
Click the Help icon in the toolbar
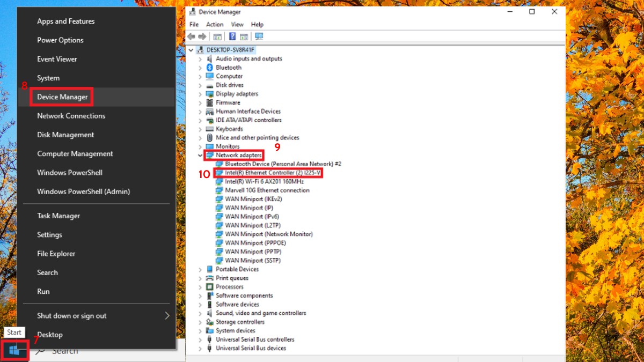coord(231,36)
